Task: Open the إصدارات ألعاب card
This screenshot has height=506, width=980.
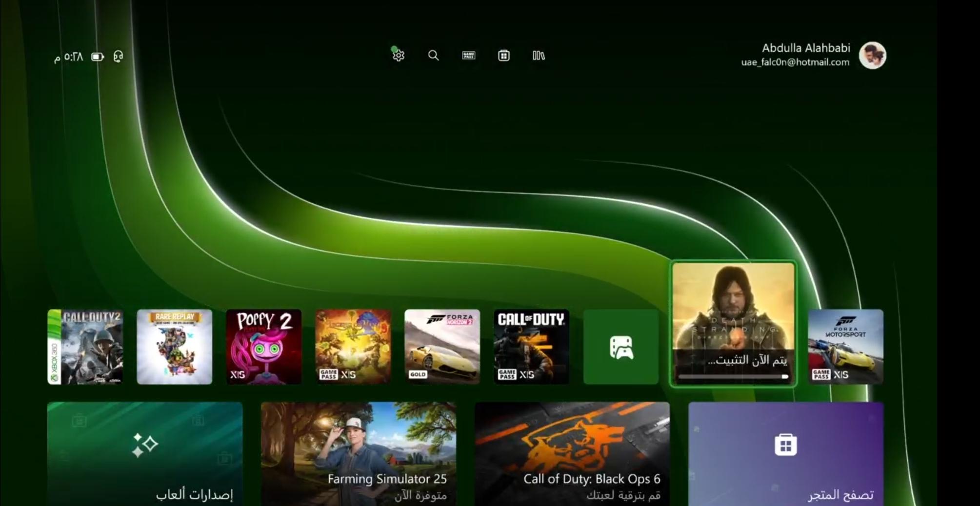Action: tap(145, 454)
